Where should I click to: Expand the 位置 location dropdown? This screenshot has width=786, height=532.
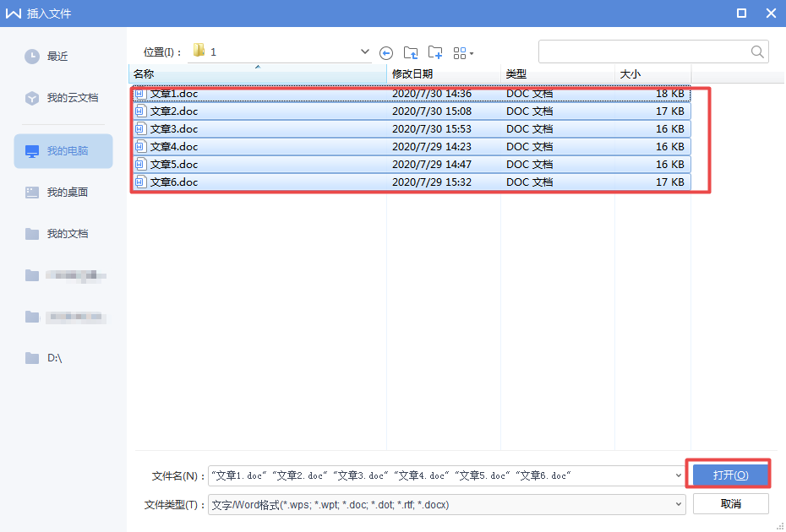click(x=364, y=52)
